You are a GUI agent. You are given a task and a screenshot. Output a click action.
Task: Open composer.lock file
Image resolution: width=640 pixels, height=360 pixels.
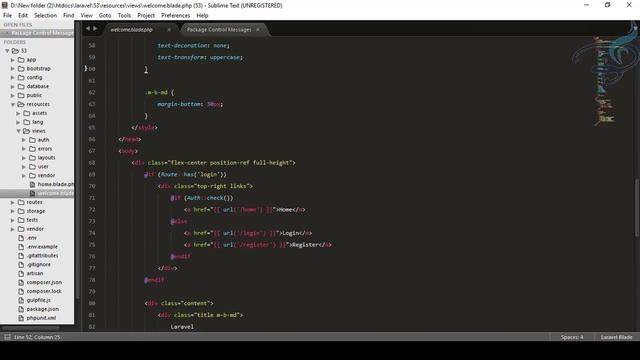click(44, 291)
